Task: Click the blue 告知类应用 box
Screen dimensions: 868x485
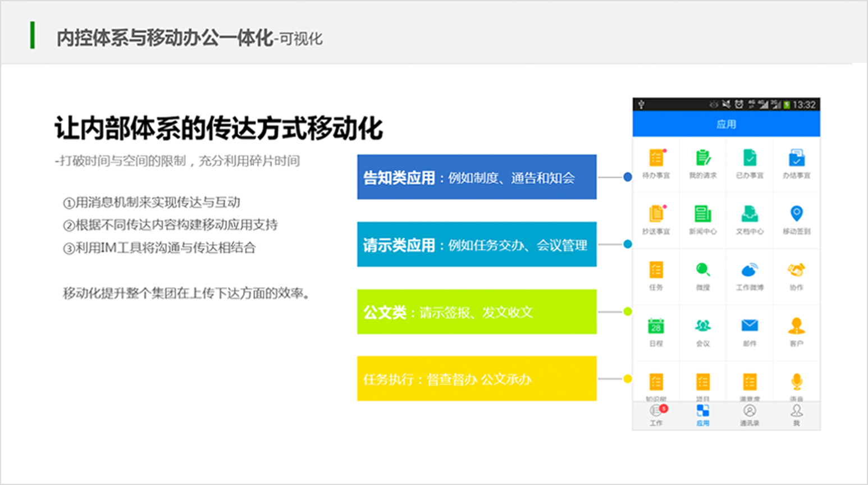Action: click(x=477, y=177)
